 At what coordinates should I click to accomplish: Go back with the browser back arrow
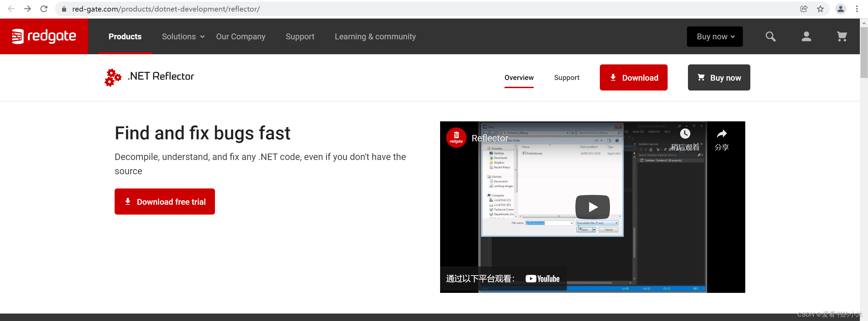pos(11,9)
